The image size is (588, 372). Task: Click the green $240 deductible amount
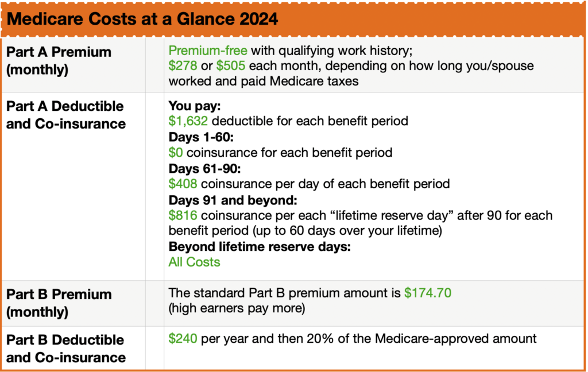182,339
